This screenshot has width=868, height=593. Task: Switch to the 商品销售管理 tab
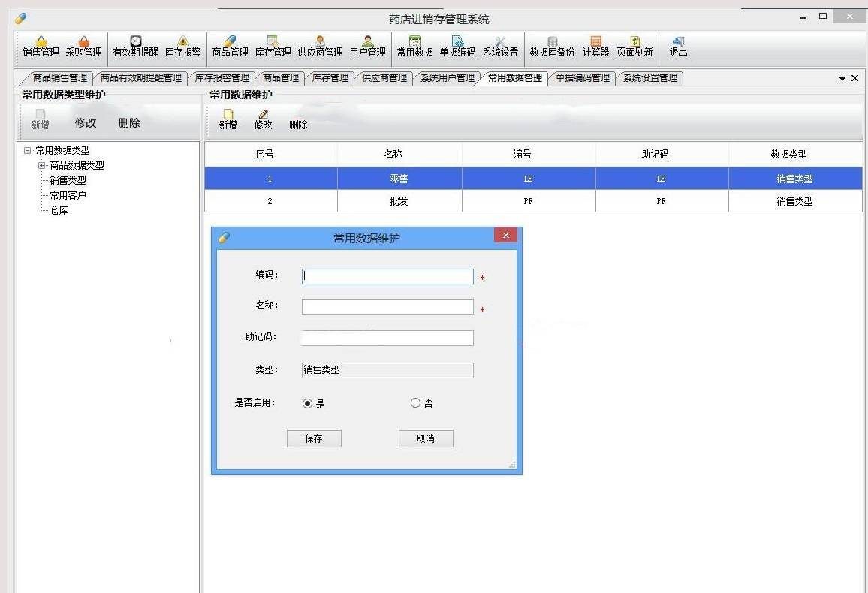point(59,78)
